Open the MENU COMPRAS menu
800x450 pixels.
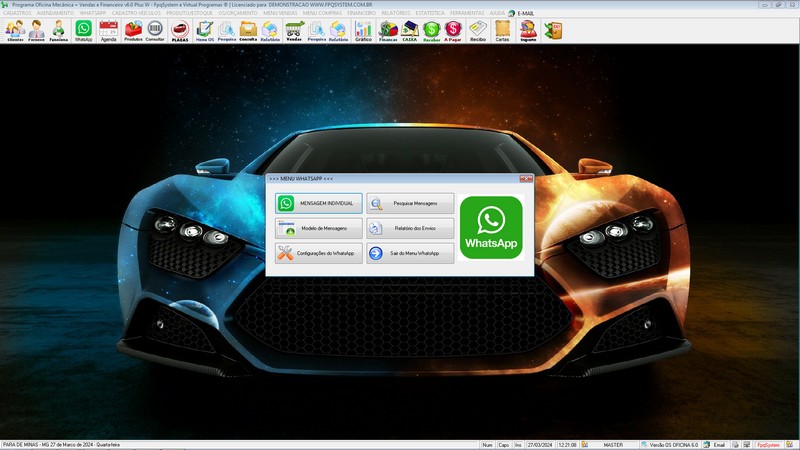pos(322,13)
